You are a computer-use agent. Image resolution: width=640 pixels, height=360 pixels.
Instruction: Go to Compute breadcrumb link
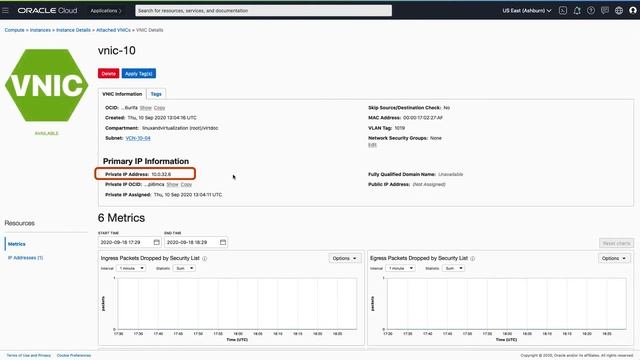[x=14, y=30]
